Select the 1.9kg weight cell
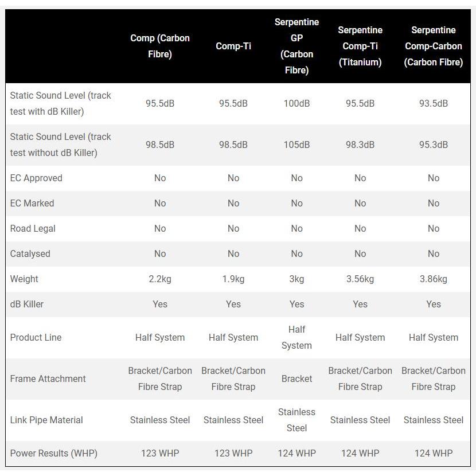The width and height of the screenshot is (476, 476). coord(233,279)
